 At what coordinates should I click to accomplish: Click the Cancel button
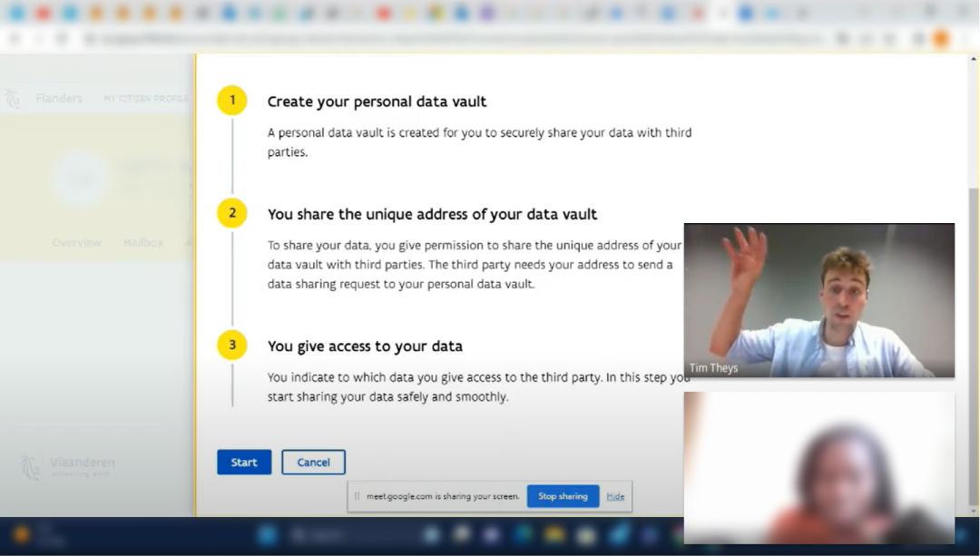click(313, 463)
